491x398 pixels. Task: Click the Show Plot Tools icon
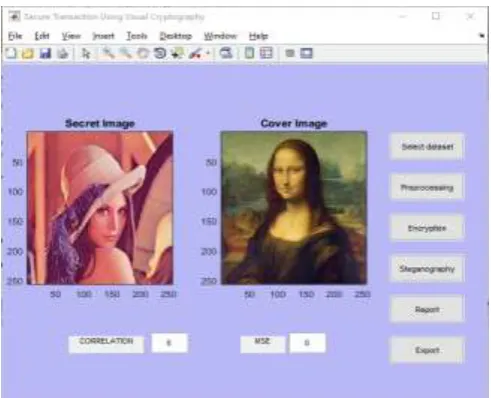[306, 53]
